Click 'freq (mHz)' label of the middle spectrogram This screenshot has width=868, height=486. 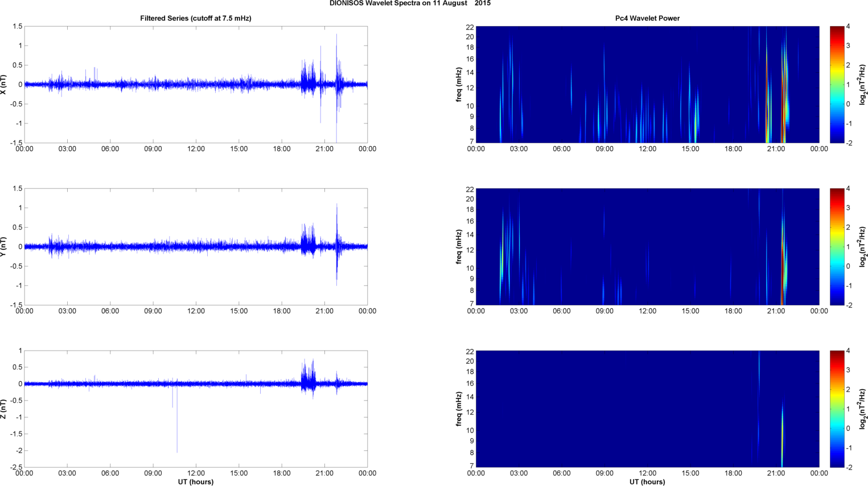(x=459, y=246)
